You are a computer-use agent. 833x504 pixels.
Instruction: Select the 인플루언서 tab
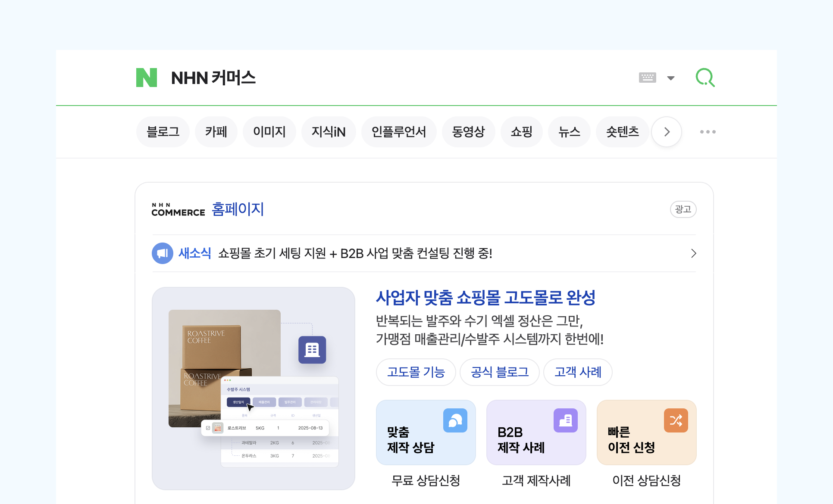tap(399, 132)
